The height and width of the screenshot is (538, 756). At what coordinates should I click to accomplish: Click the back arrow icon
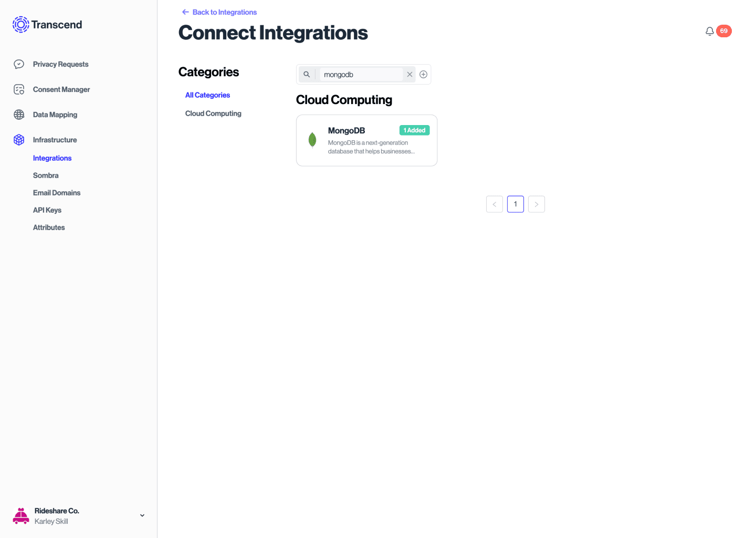(x=185, y=12)
